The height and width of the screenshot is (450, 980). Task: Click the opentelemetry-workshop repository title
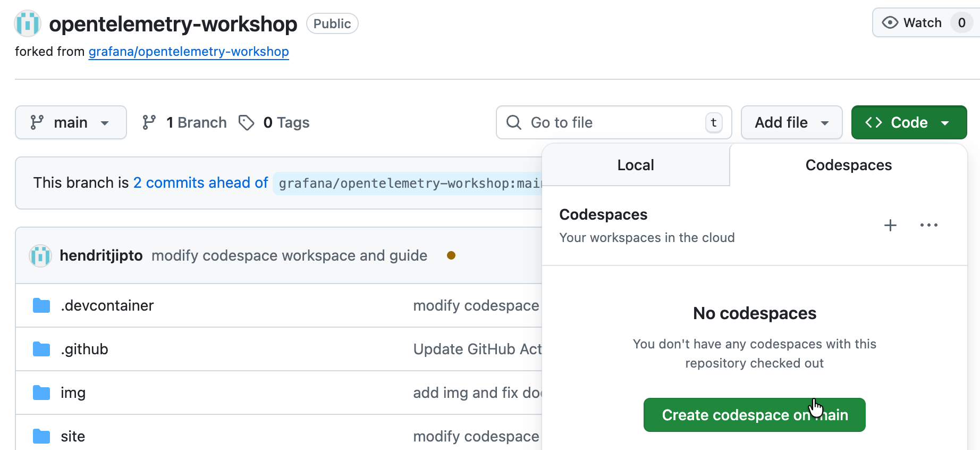[x=173, y=24]
